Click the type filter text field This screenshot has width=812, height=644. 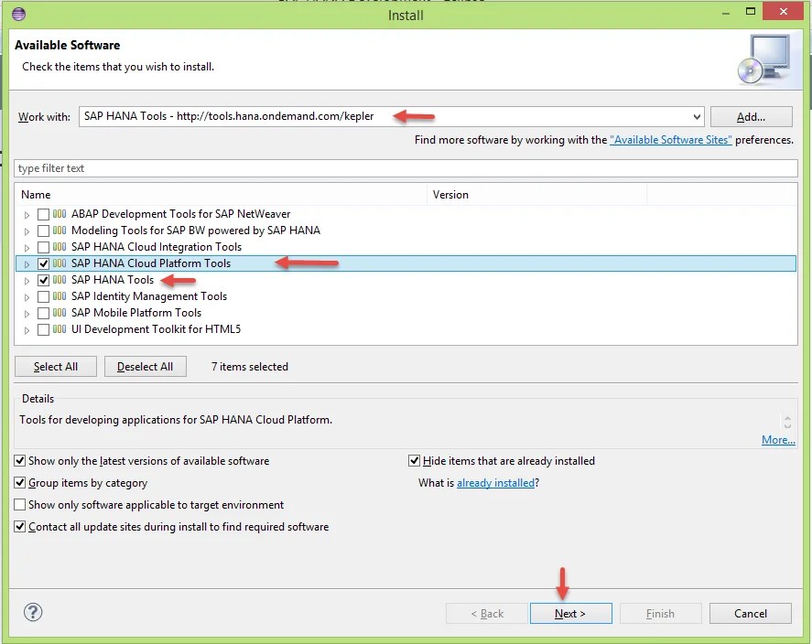pyautogui.click(x=406, y=168)
